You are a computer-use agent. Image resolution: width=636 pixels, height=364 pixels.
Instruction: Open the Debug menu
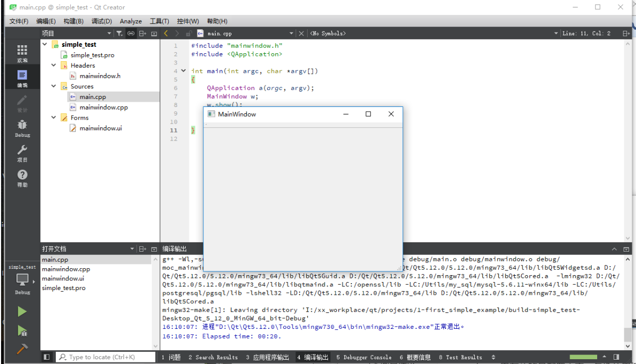[102, 21]
